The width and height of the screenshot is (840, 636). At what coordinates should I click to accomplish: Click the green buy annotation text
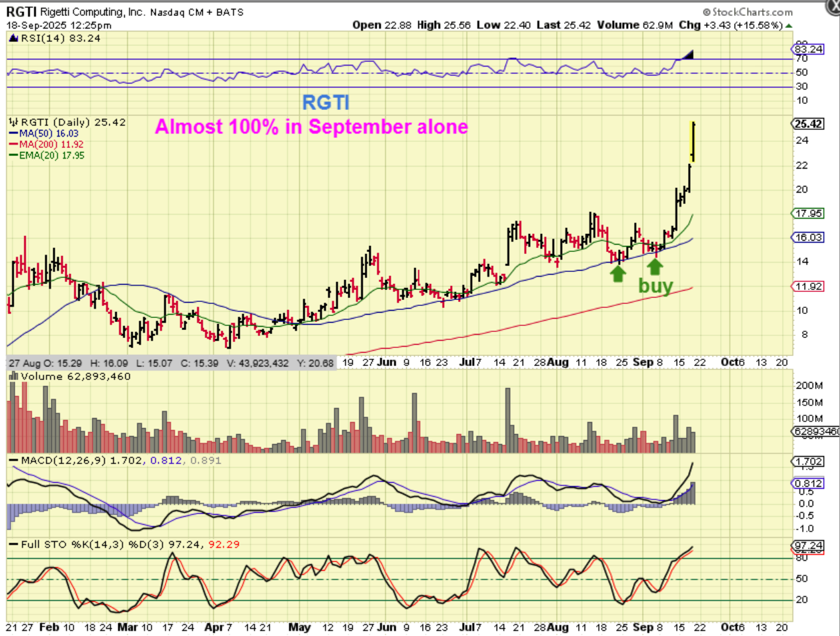tap(655, 286)
